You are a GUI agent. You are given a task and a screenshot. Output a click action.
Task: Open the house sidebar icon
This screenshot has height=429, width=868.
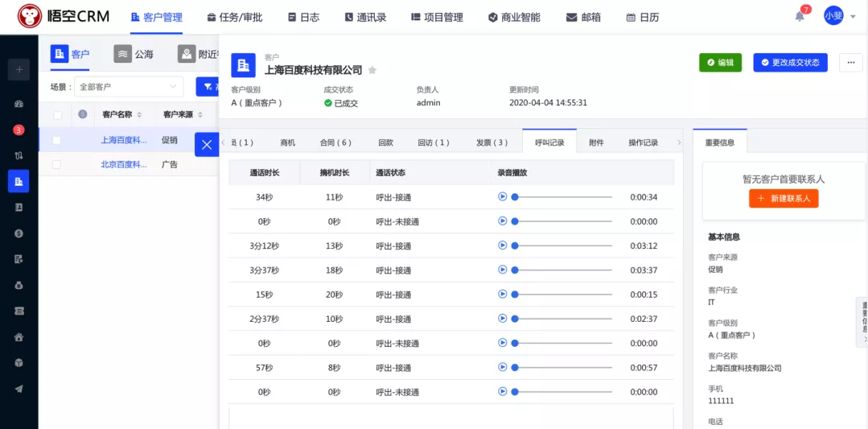19,336
